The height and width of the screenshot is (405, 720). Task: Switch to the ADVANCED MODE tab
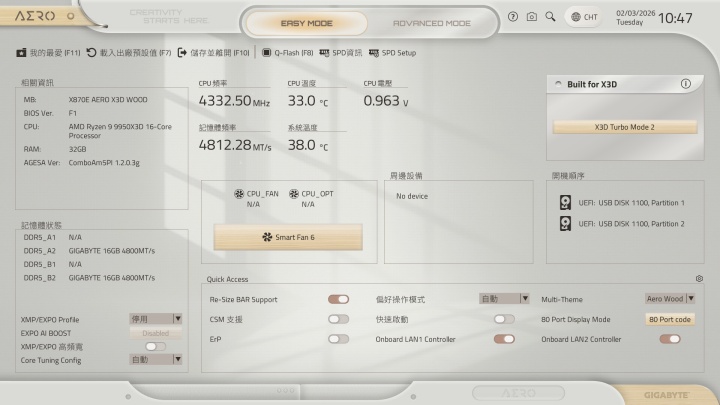tap(432, 23)
